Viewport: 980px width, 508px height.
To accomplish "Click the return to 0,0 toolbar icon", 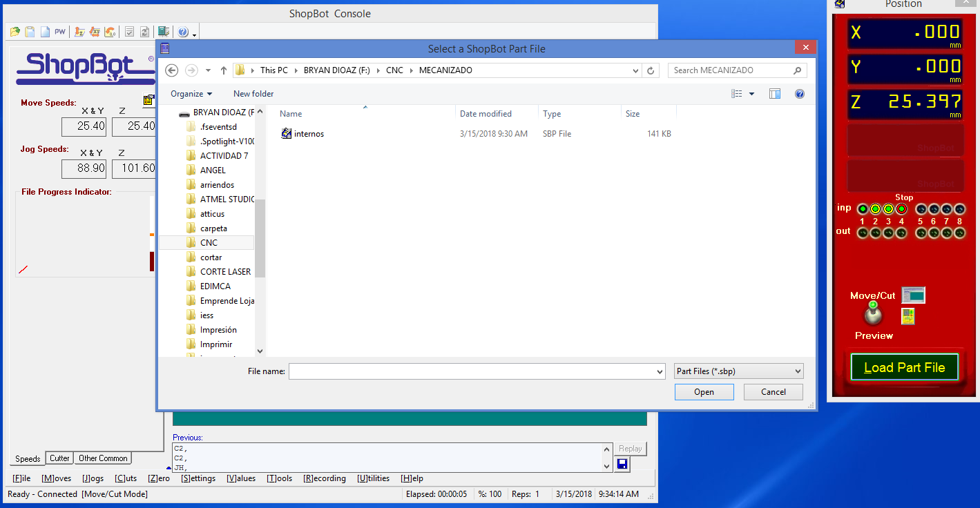I will coord(110,32).
